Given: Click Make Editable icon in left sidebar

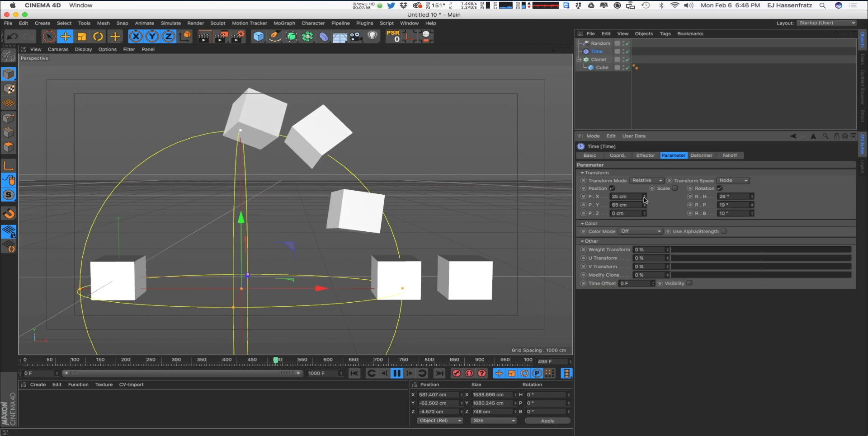Looking at the screenshot, I should coord(9,55).
